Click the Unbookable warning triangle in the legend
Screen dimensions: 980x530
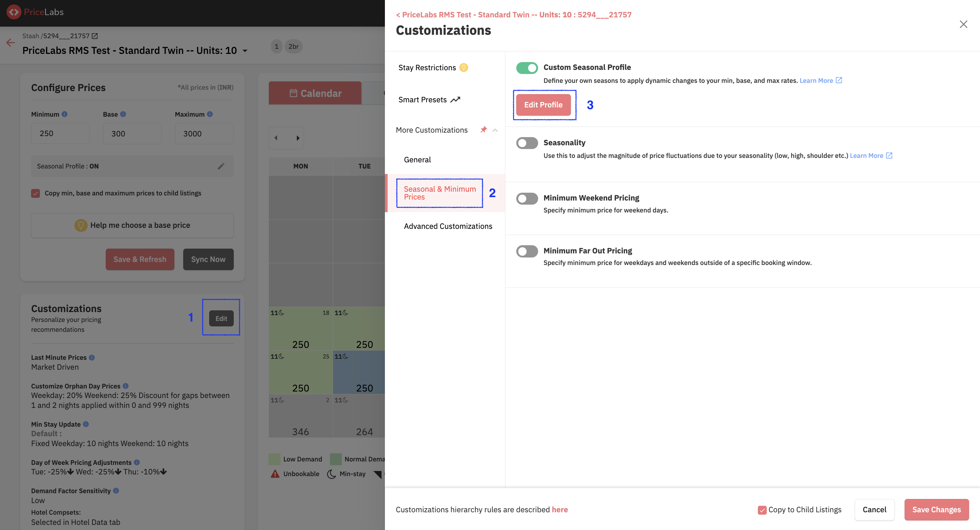coord(275,474)
